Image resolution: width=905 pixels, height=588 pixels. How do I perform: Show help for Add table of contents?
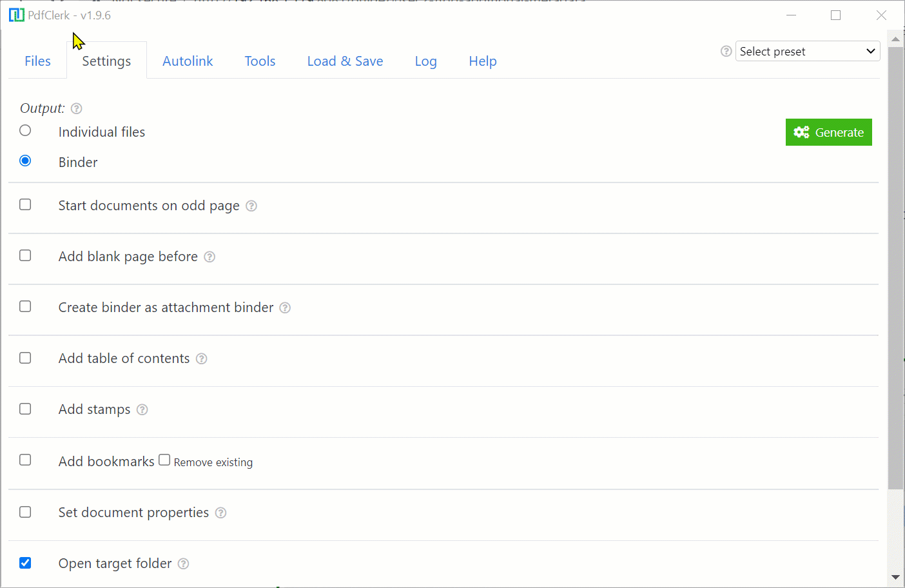click(x=202, y=358)
